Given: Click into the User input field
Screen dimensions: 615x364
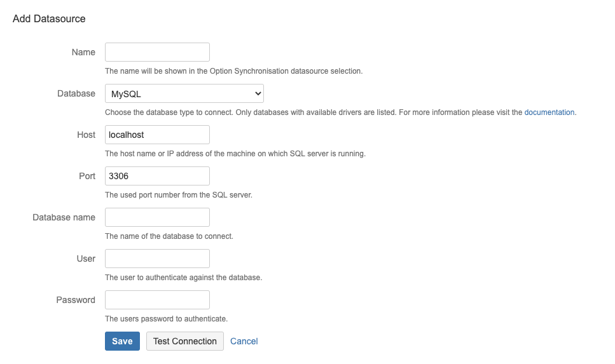Looking at the screenshot, I should (157, 259).
